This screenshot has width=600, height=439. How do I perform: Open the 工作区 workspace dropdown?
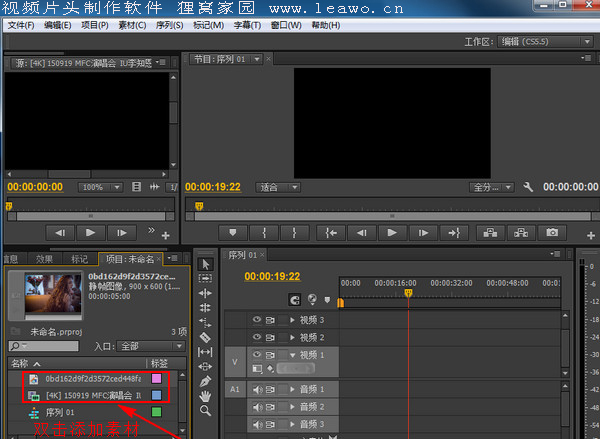(545, 41)
